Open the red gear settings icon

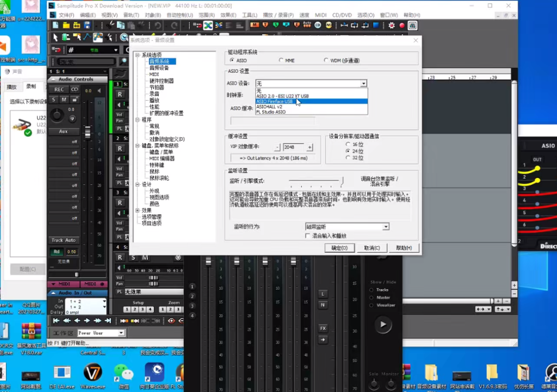click(392, 25)
